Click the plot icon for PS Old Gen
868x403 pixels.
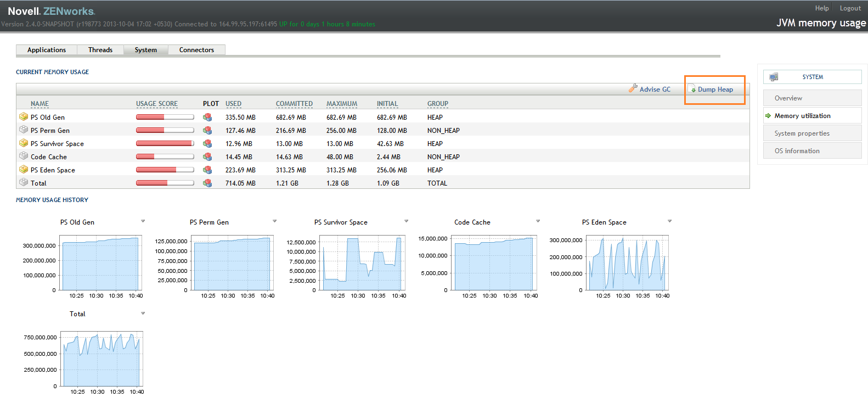coord(207,117)
